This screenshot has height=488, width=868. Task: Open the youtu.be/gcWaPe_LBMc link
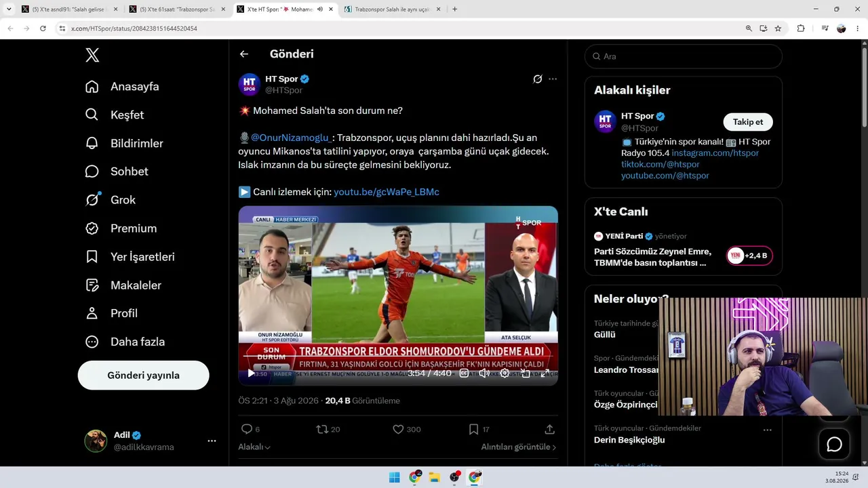pyautogui.click(x=387, y=192)
